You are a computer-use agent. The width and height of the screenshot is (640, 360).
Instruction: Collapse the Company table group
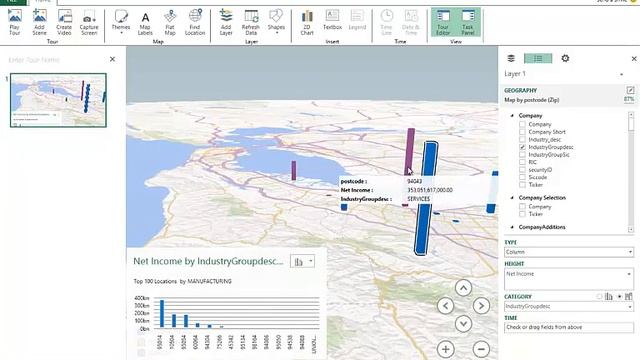pos(512,116)
